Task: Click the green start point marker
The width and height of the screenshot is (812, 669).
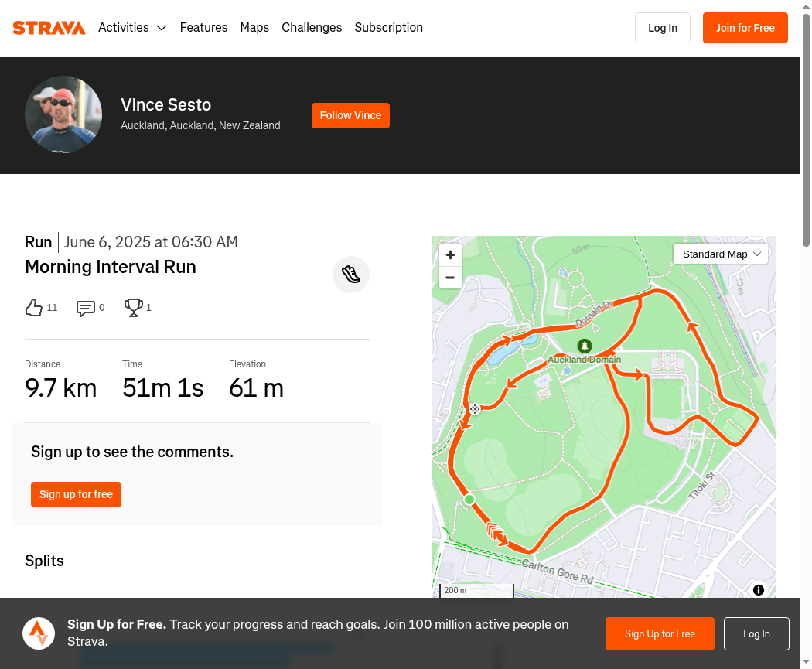Action: [469, 500]
